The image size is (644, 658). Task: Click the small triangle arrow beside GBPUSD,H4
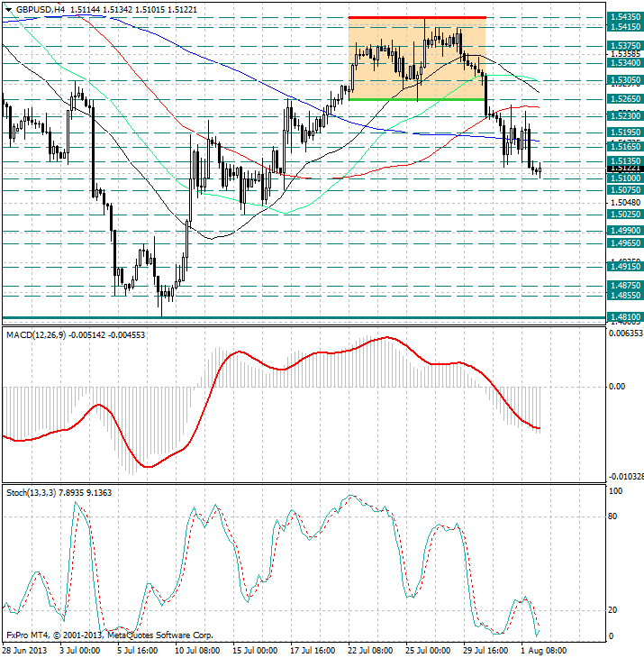click(8, 10)
